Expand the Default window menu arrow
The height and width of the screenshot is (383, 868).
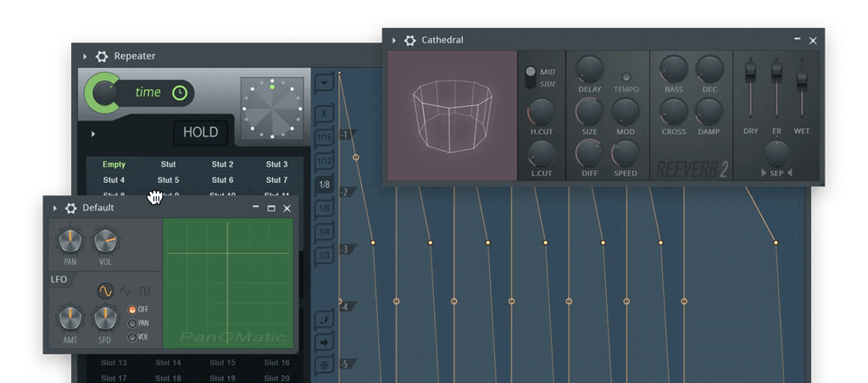point(55,208)
